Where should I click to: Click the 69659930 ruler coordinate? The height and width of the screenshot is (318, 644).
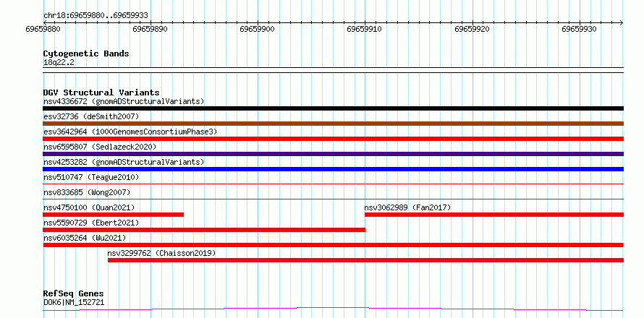pos(580,29)
